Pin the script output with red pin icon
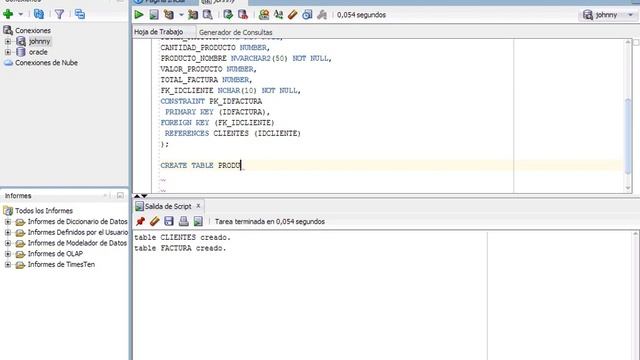This screenshot has height=360, width=640. pyautogui.click(x=140, y=221)
